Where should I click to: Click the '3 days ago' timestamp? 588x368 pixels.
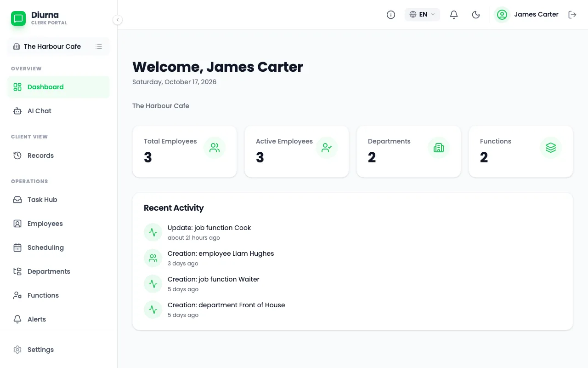click(x=183, y=264)
